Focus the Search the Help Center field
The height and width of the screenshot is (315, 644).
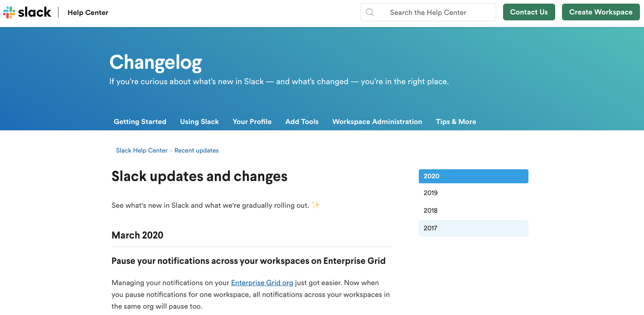[x=428, y=12]
